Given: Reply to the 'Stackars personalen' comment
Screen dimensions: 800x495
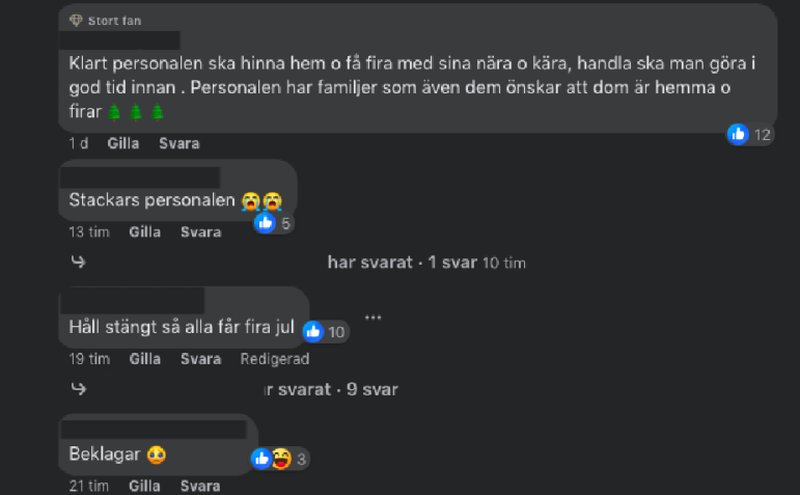Looking at the screenshot, I should click(x=201, y=232).
